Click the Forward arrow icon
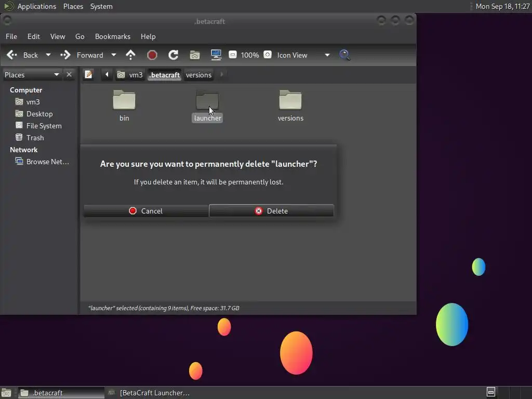 (65, 55)
